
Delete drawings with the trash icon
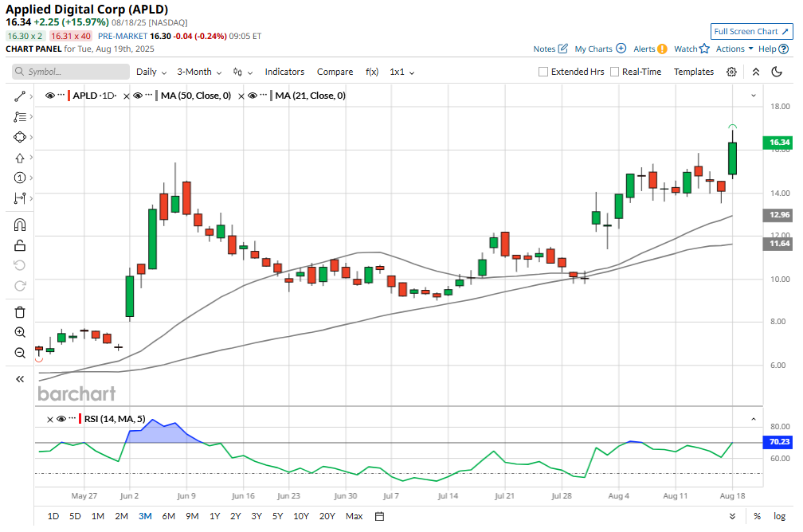19,312
